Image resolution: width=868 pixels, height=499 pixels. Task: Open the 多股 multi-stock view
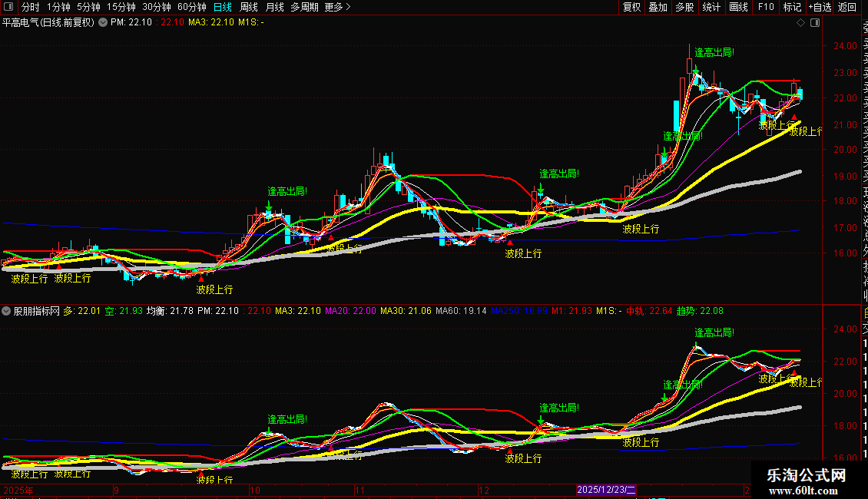coord(684,7)
